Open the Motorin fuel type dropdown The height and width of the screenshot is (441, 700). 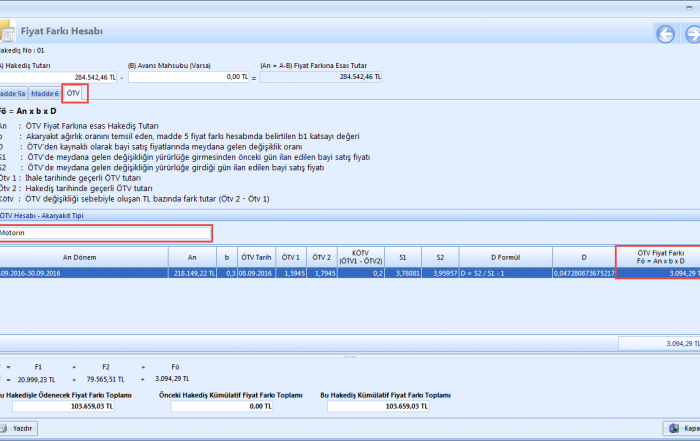click(106, 233)
